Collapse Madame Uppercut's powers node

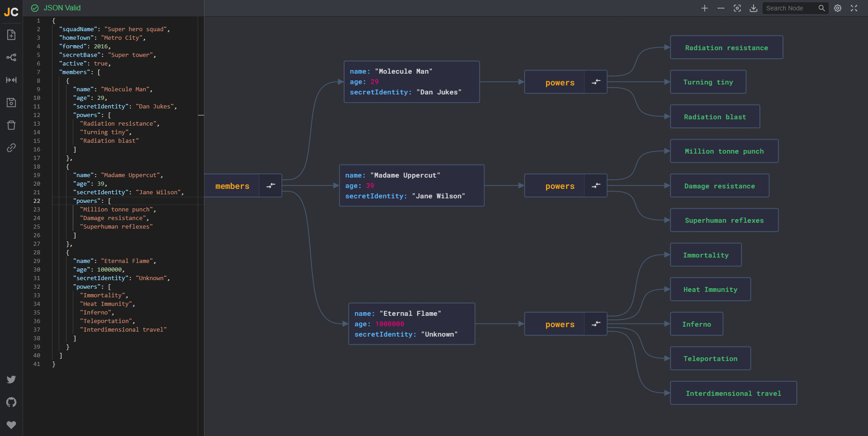click(596, 185)
